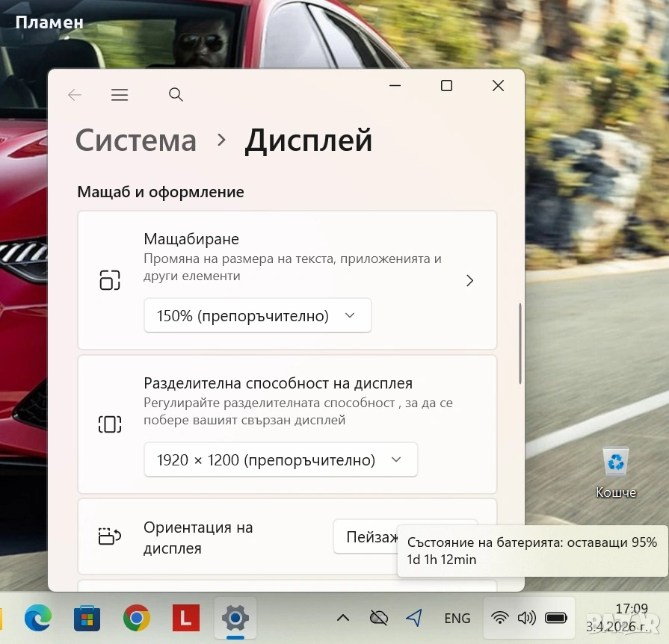Open the Recycle Bin Кошче icon
Viewport: 669px width, 644px height.
616,472
